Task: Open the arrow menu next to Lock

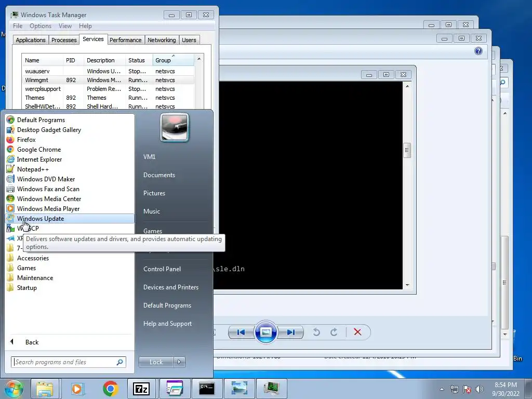Action: click(x=179, y=362)
